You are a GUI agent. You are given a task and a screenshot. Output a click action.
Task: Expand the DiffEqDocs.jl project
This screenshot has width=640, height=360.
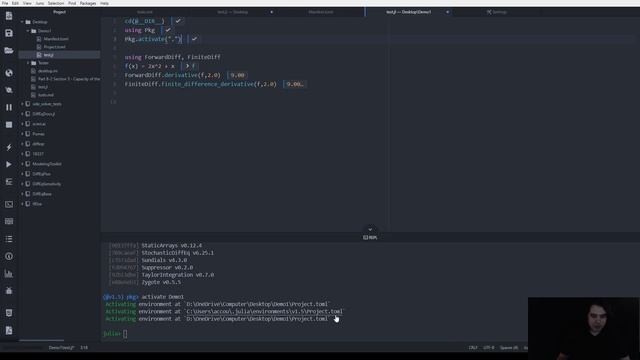pos(22,114)
